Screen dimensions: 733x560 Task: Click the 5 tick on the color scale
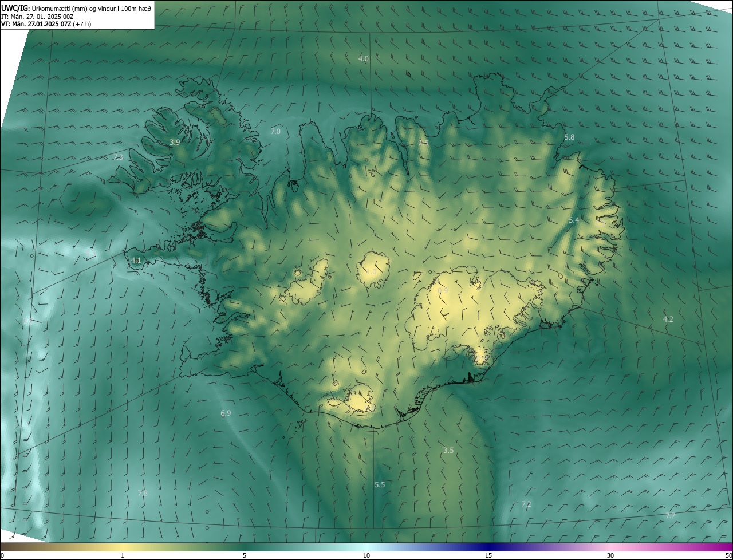pos(245,555)
